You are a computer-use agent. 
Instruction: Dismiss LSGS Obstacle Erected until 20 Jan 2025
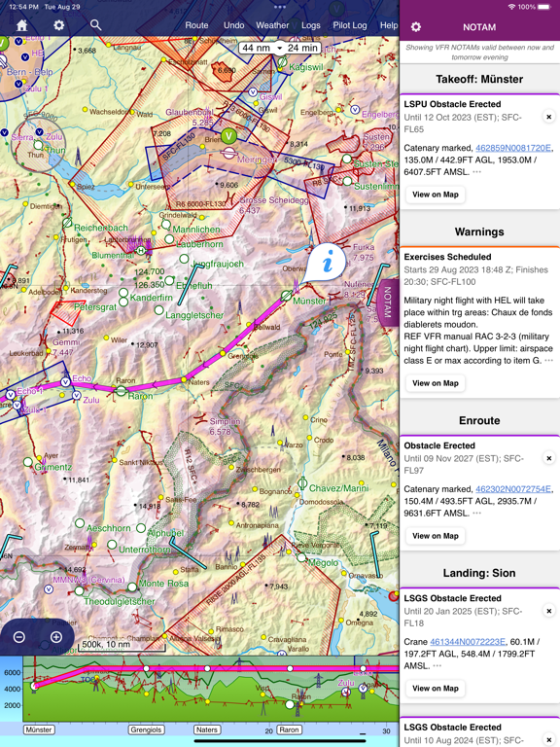[548, 610]
